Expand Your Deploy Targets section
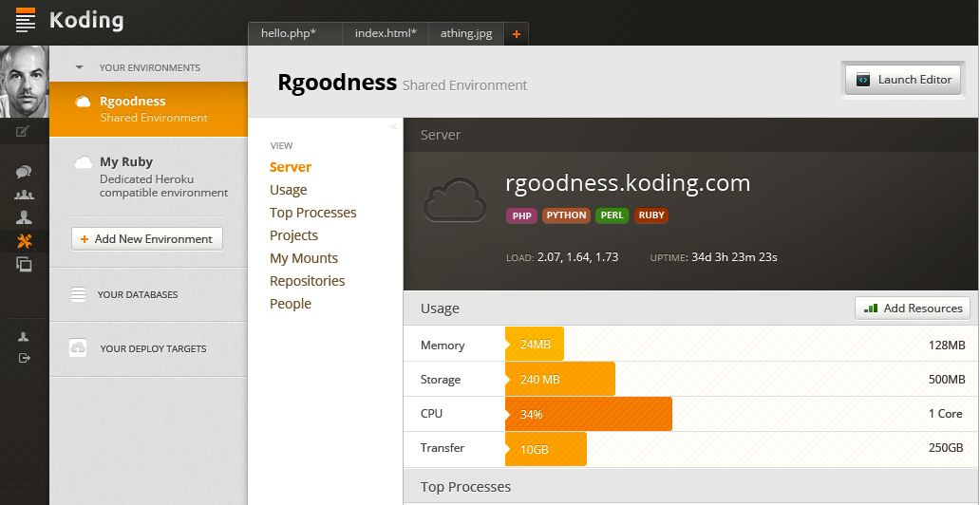Image resolution: width=980 pixels, height=505 pixels. (x=148, y=348)
